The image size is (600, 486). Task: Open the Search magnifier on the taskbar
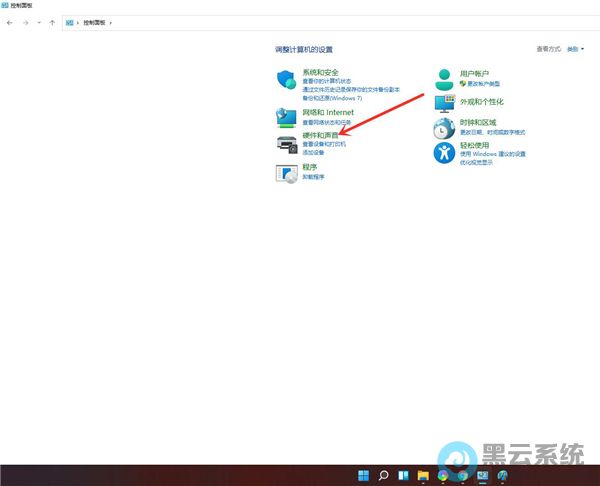(x=383, y=475)
